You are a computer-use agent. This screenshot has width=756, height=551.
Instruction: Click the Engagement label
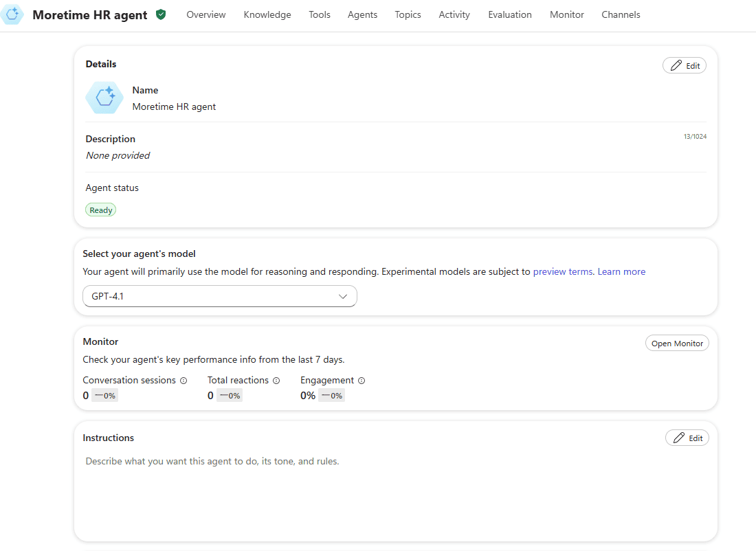tap(327, 381)
